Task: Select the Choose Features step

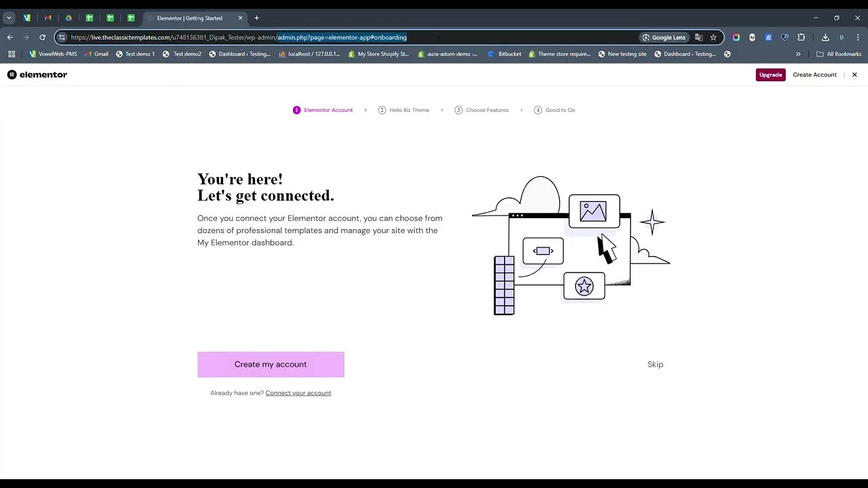Action: tap(482, 110)
